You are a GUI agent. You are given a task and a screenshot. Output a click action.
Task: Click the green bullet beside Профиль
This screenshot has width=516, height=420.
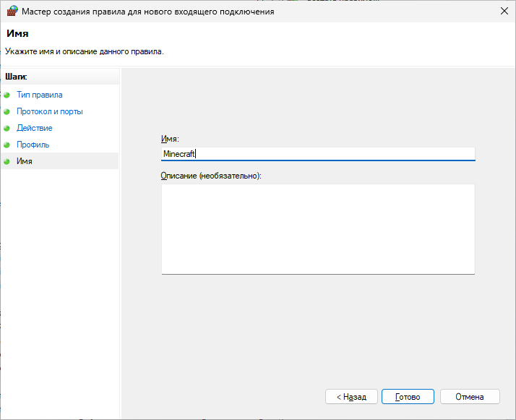[x=7, y=145]
